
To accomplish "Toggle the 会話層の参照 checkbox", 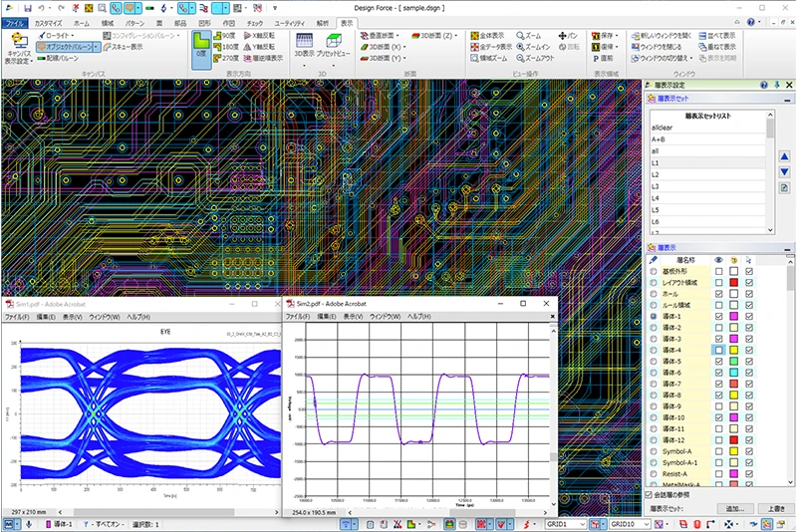I will [x=649, y=494].
